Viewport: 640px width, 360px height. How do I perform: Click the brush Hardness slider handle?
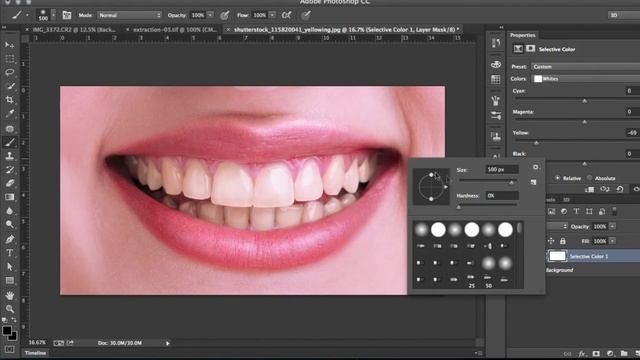coord(459,207)
